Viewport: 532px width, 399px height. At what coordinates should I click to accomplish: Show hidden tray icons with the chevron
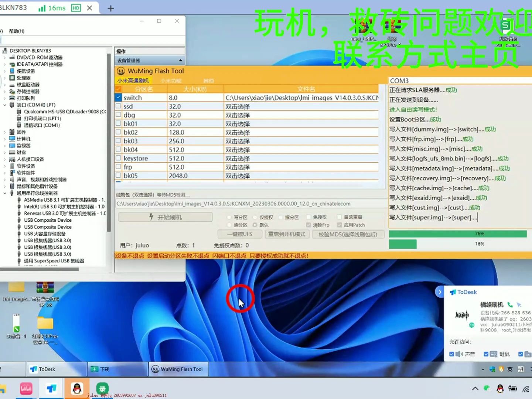click(x=475, y=389)
